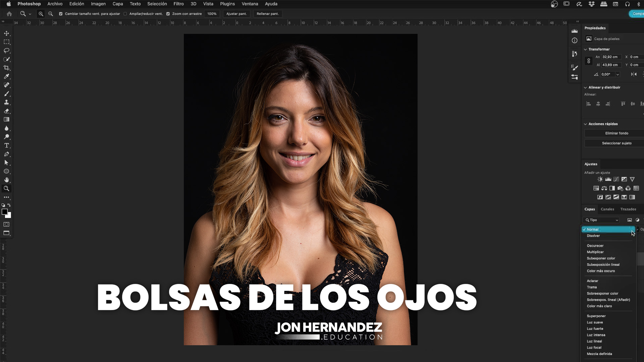Image resolution: width=644 pixels, height=362 pixels.
Task: Select the Clone Stamp tool
Action: [6, 102]
